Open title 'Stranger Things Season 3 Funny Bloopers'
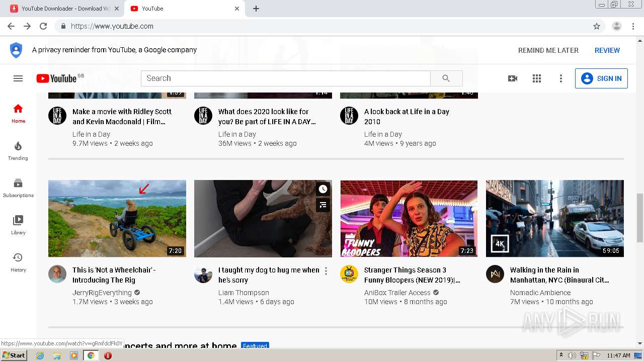This screenshot has width=644, height=362. click(x=412, y=275)
